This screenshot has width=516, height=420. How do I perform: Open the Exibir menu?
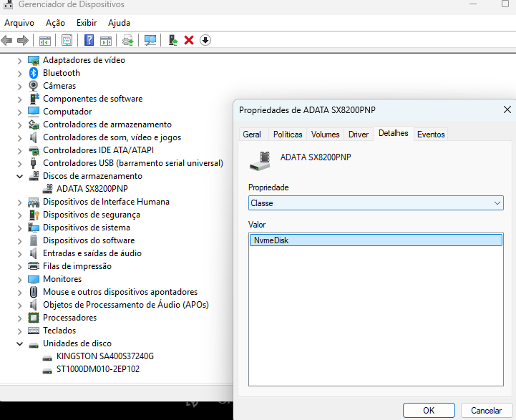(87, 23)
